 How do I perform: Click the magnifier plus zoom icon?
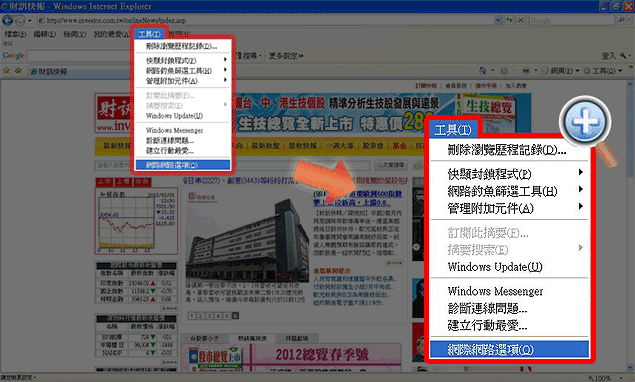click(x=585, y=122)
